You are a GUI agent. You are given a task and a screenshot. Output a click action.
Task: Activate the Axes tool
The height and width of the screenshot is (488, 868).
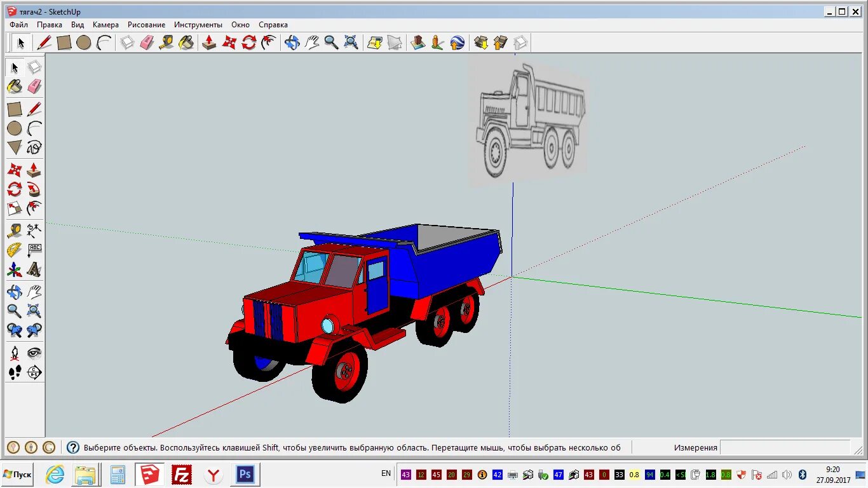(15, 270)
